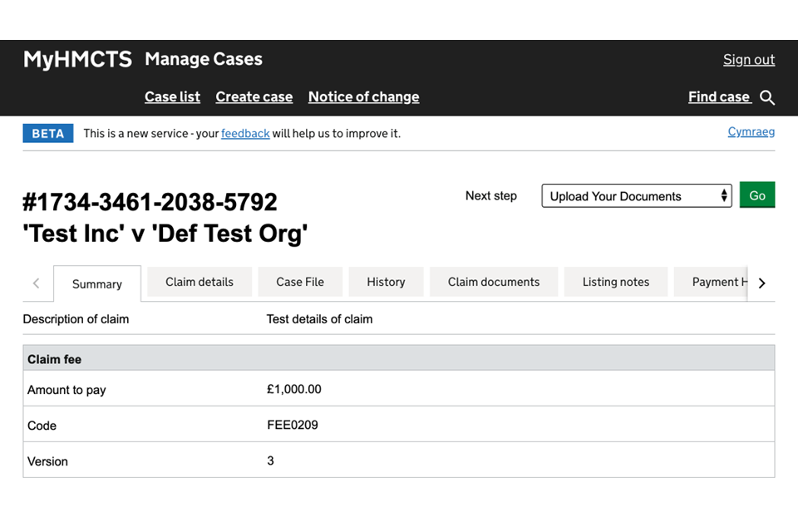Click the BETA phase tag
The width and height of the screenshot is (798, 532).
pyautogui.click(x=48, y=133)
